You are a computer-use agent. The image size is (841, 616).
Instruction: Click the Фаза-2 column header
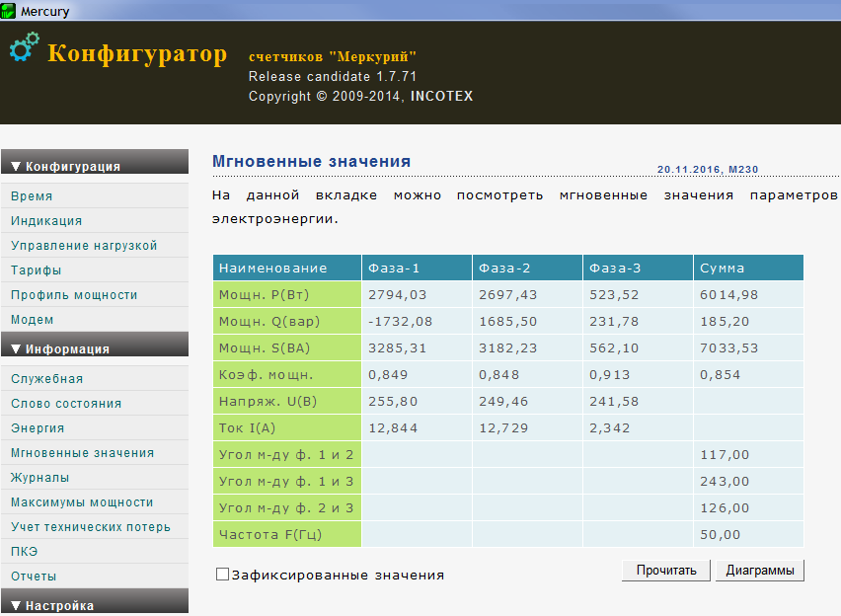click(x=527, y=268)
